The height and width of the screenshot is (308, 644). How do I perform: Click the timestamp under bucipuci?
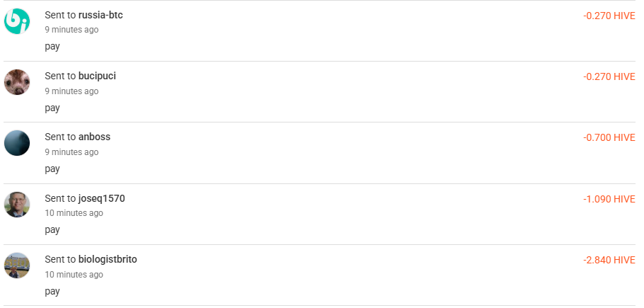pyautogui.click(x=71, y=91)
